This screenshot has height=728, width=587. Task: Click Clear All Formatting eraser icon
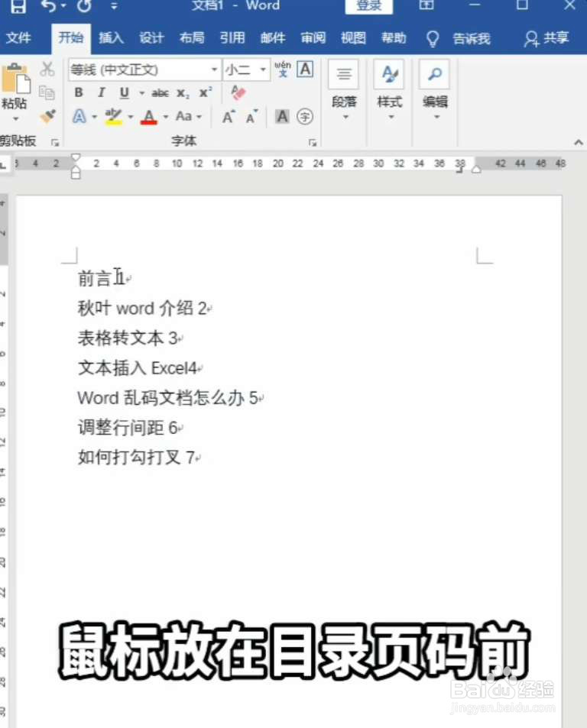(x=238, y=92)
